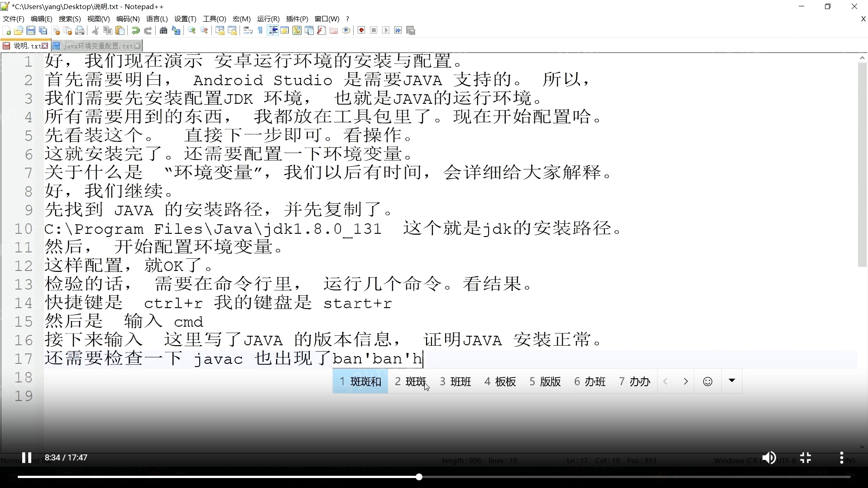
Task: Toggle synchronized horizontal scrolling
Action: coord(232,30)
